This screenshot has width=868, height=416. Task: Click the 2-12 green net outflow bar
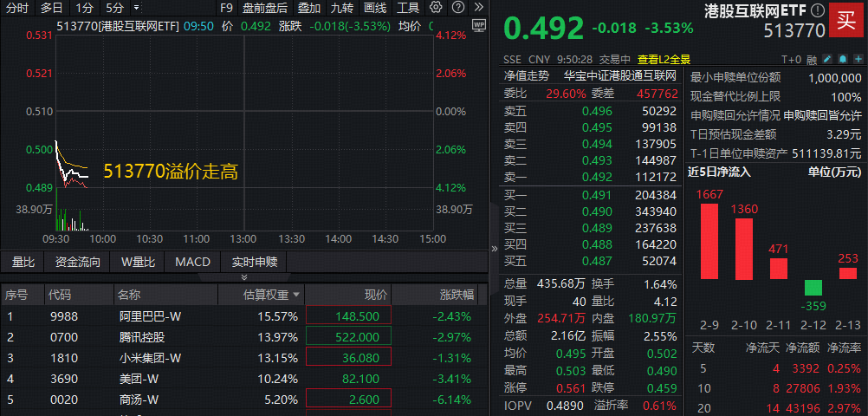pos(813,288)
